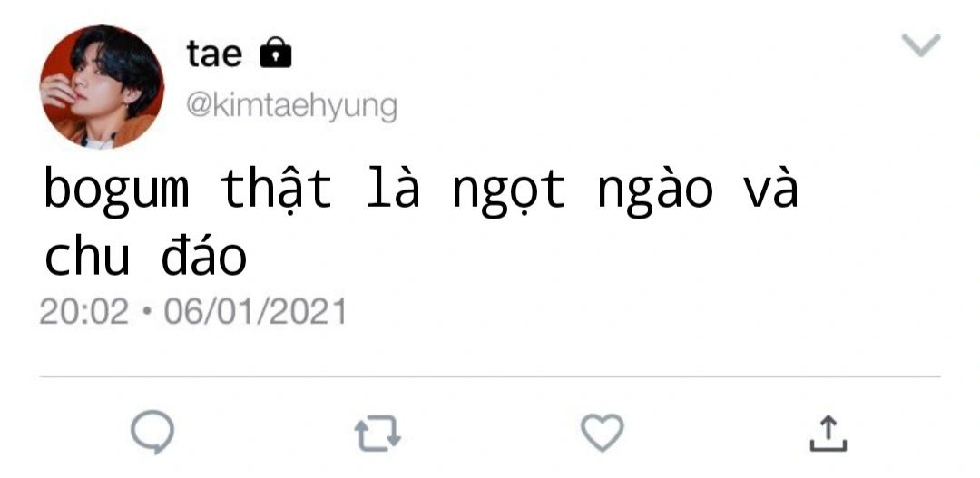Open the circular profile avatar photo
This screenshot has height=478, width=980.
[102, 87]
